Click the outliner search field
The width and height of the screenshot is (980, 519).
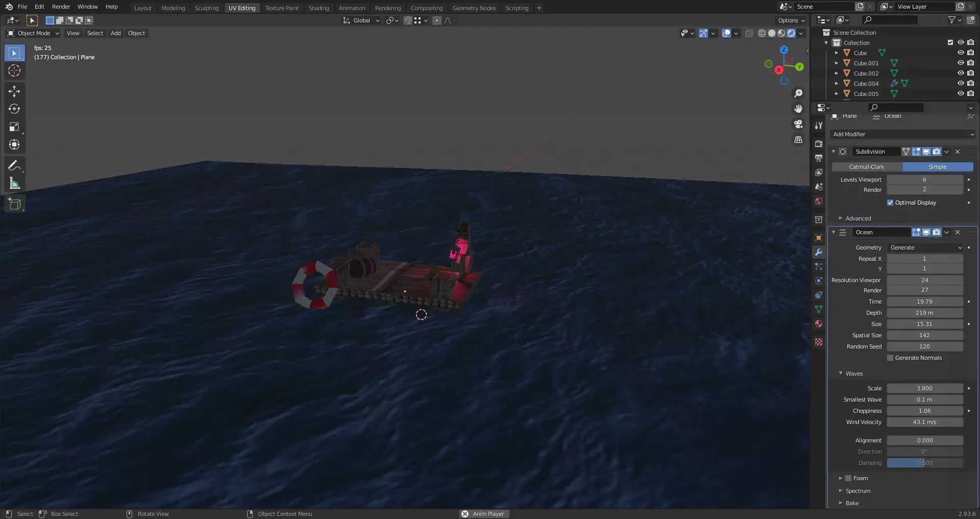[x=889, y=20]
